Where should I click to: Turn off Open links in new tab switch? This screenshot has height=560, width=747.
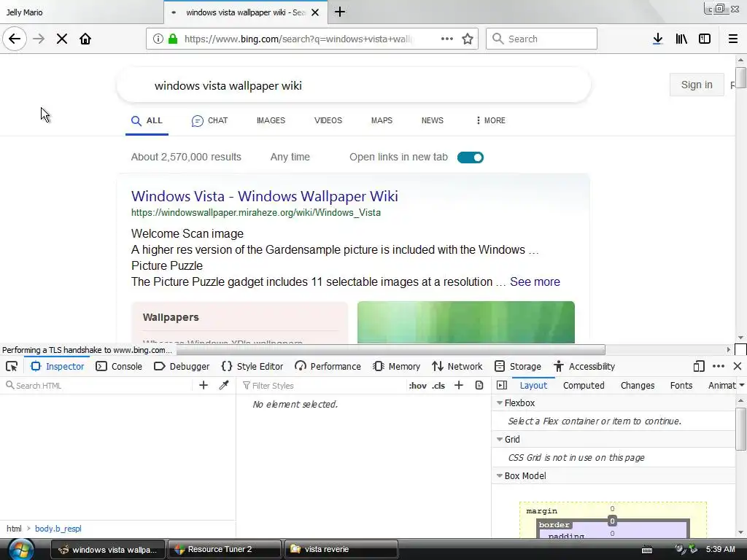point(471,157)
